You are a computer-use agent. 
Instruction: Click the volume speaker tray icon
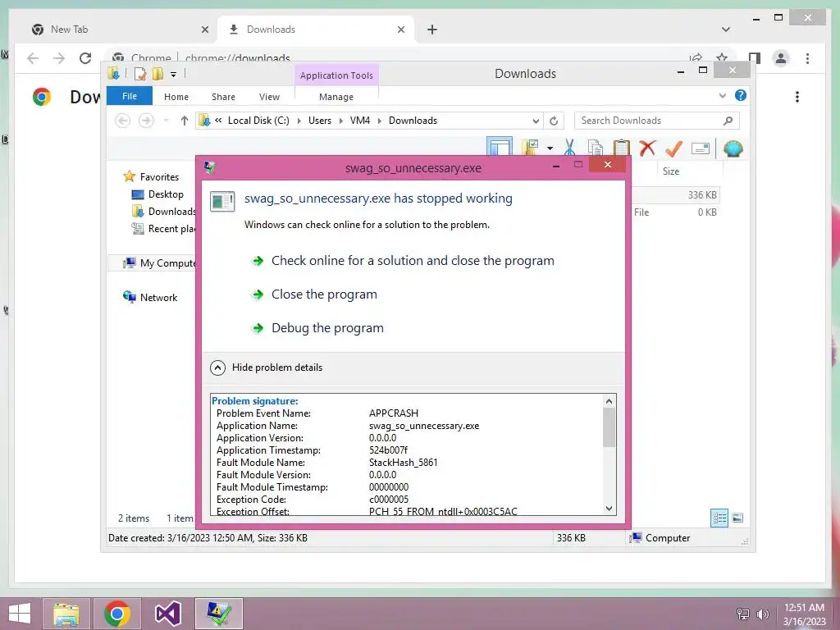(762, 614)
